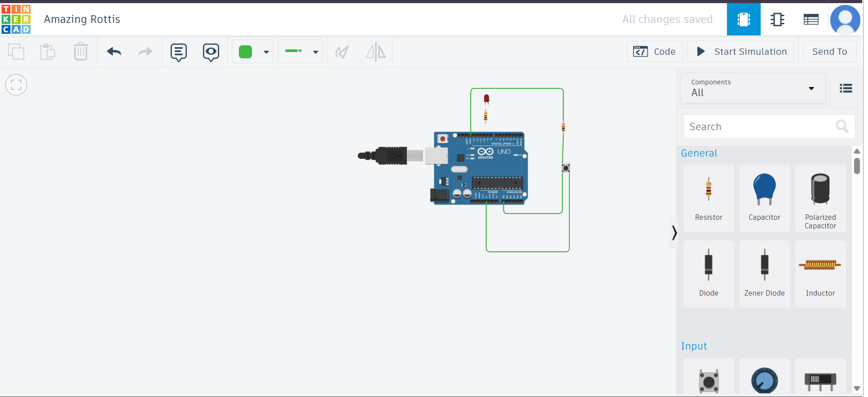Click the Copy icon in toolbar
868x397 pixels.
[x=16, y=52]
